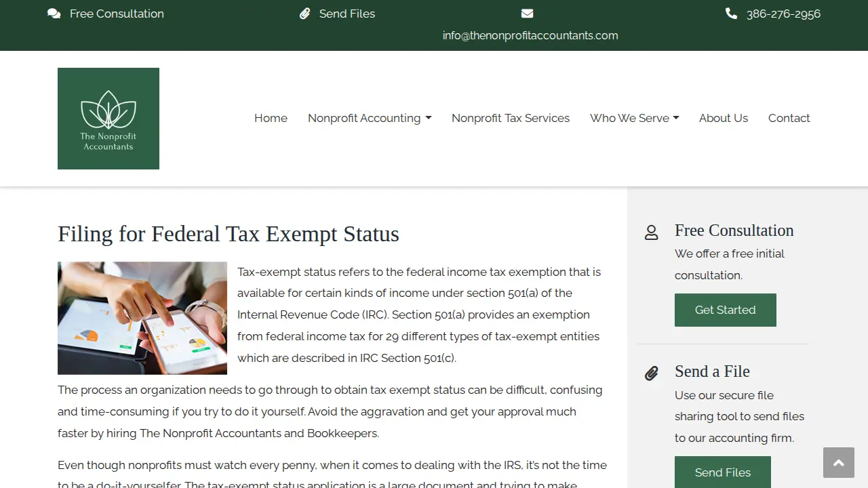Click the info@thenonprofitaccountants.com email link
This screenshot has width=868, height=488.
530,35
